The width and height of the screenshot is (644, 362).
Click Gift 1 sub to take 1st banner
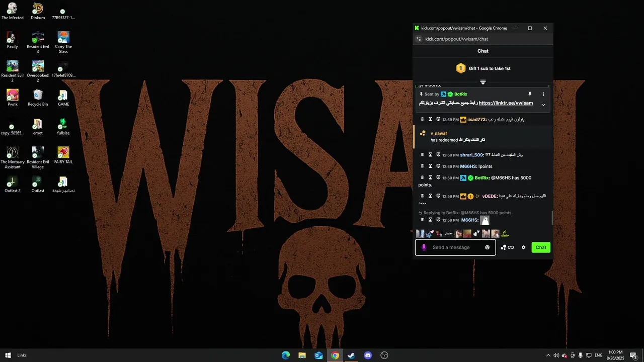click(482, 68)
